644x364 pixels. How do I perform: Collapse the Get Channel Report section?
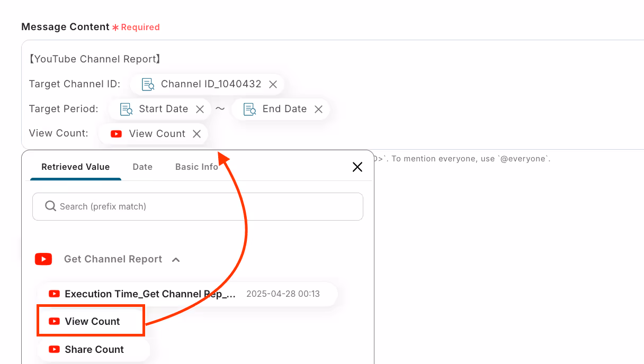[x=176, y=259]
